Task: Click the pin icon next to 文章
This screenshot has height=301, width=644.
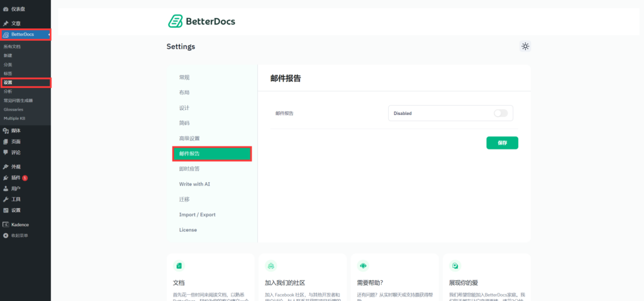Action: click(6, 23)
